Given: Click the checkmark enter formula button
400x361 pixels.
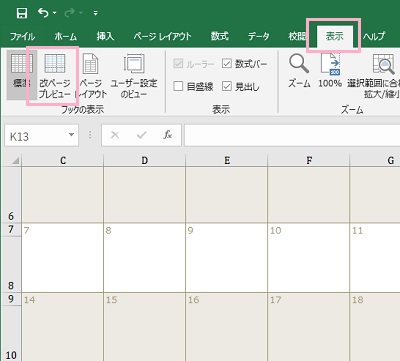Looking at the screenshot, I should [x=142, y=135].
